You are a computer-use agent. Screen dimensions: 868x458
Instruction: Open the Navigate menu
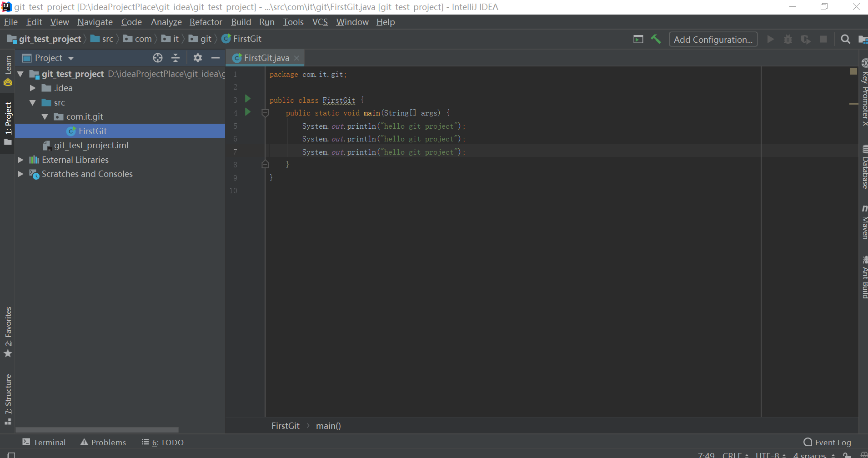pyautogui.click(x=95, y=22)
